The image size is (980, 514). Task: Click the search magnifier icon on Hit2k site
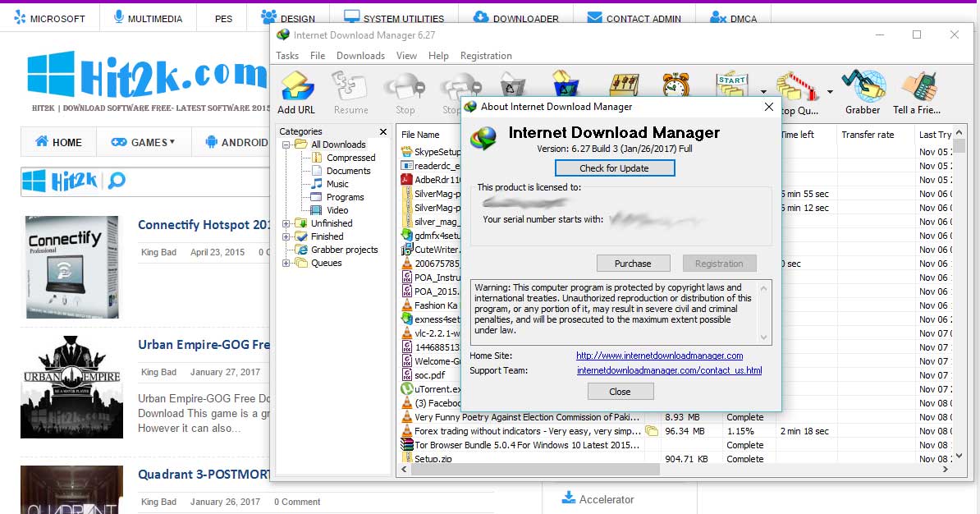coord(117,181)
